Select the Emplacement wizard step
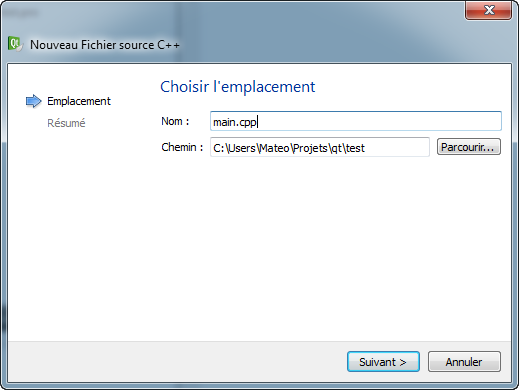The image size is (519, 390). [x=79, y=101]
